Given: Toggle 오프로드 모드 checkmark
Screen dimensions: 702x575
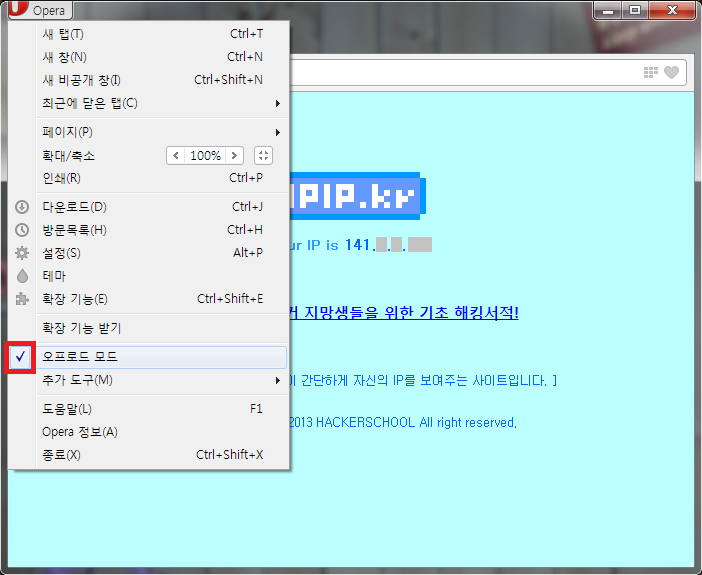Looking at the screenshot, I should tap(20, 357).
